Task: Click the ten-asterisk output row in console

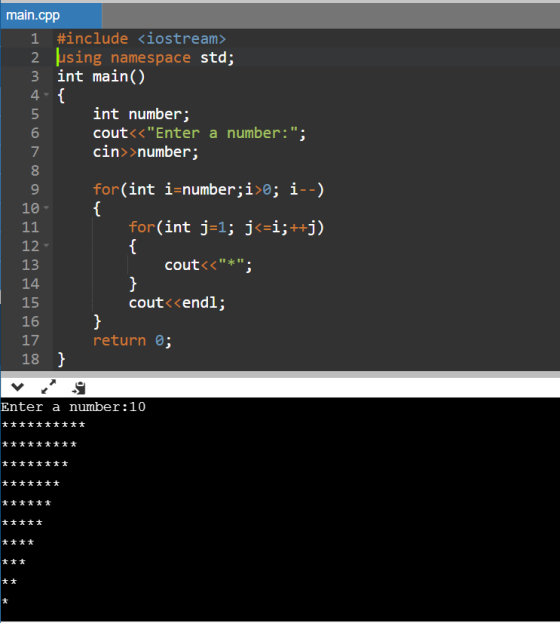Action: click(43, 425)
